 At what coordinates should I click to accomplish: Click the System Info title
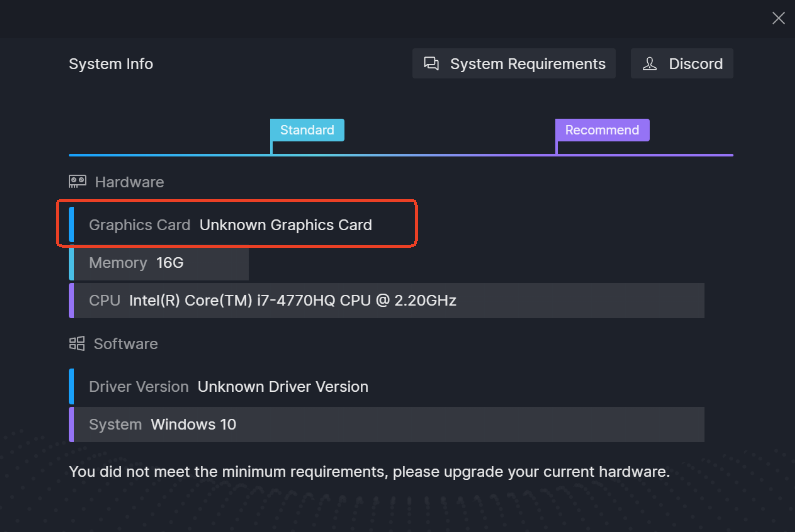(111, 64)
